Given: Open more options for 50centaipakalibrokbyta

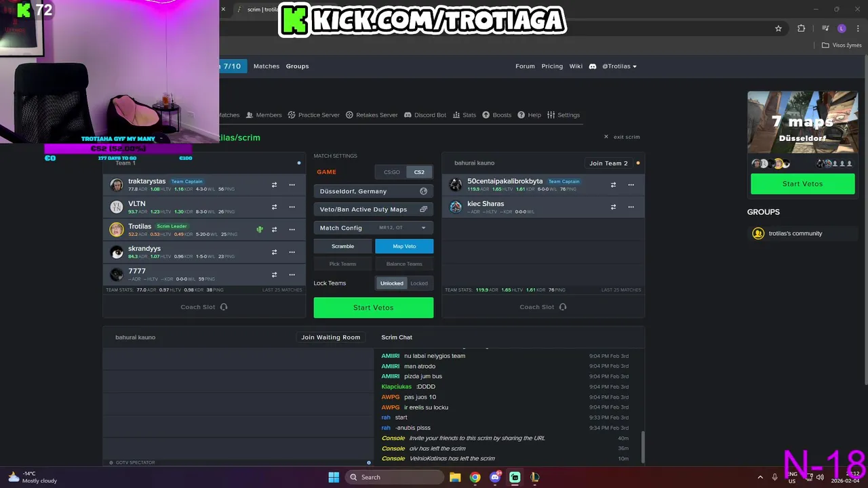Looking at the screenshot, I should tap(631, 184).
